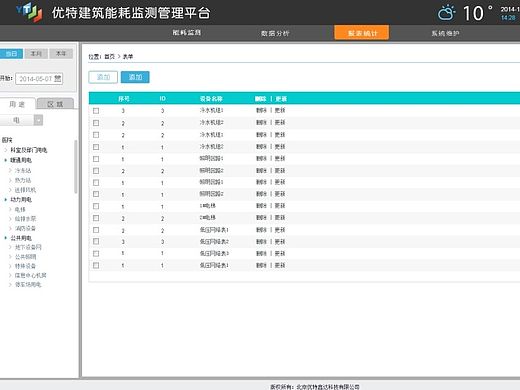Check the 1#电梯 row checkbox
The height and width of the screenshot is (390, 520).
point(96,206)
